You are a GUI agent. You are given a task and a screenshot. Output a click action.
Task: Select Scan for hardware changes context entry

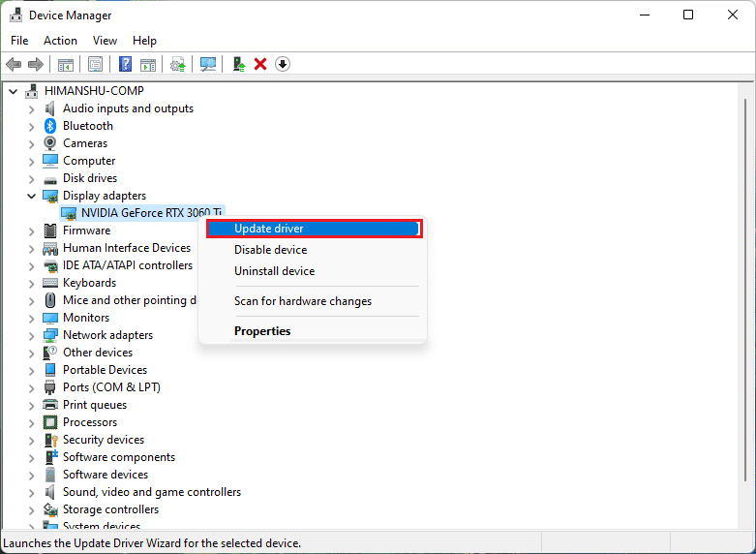pos(314,301)
